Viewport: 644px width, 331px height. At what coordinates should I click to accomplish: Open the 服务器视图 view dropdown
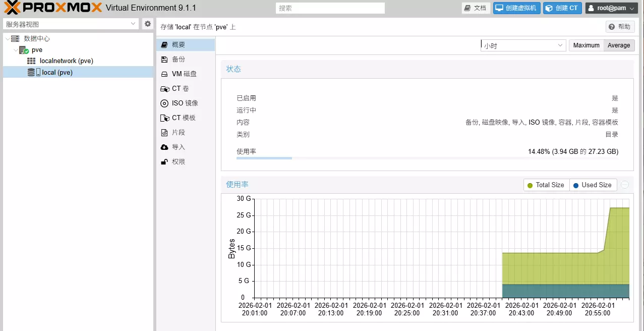pyautogui.click(x=71, y=24)
